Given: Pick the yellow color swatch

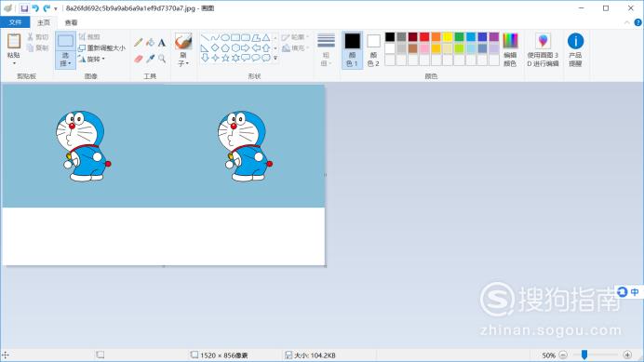Looking at the screenshot, I should tap(448, 37).
